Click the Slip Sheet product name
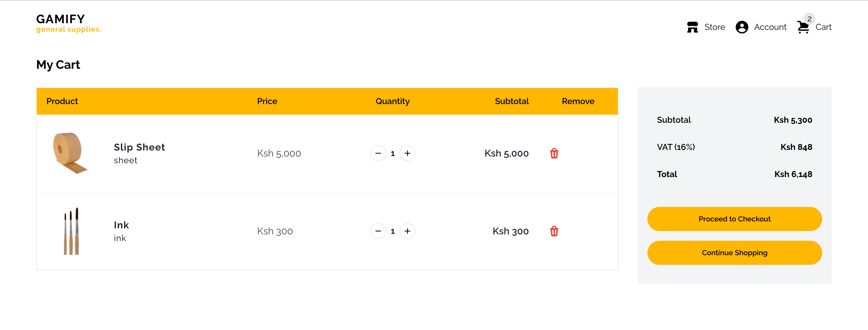Image resolution: width=868 pixels, height=330 pixels. tap(139, 147)
